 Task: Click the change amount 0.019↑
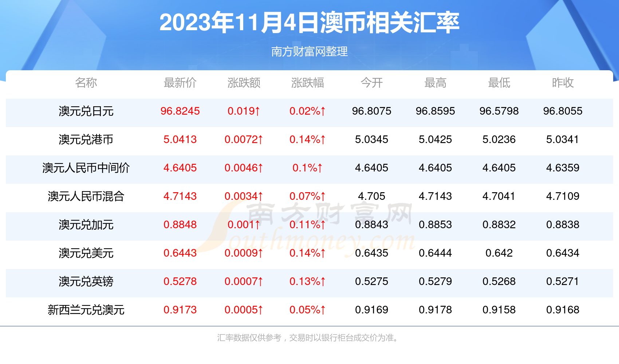pos(244,111)
